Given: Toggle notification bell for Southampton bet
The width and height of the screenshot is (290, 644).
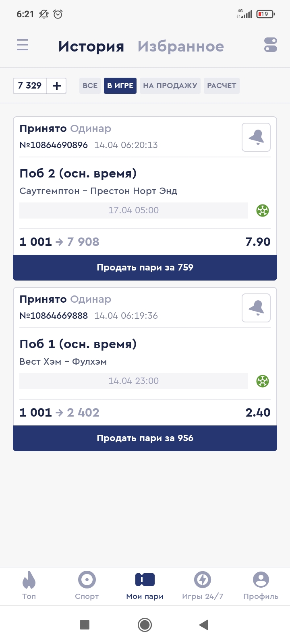Looking at the screenshot, I should pos(256,138).
